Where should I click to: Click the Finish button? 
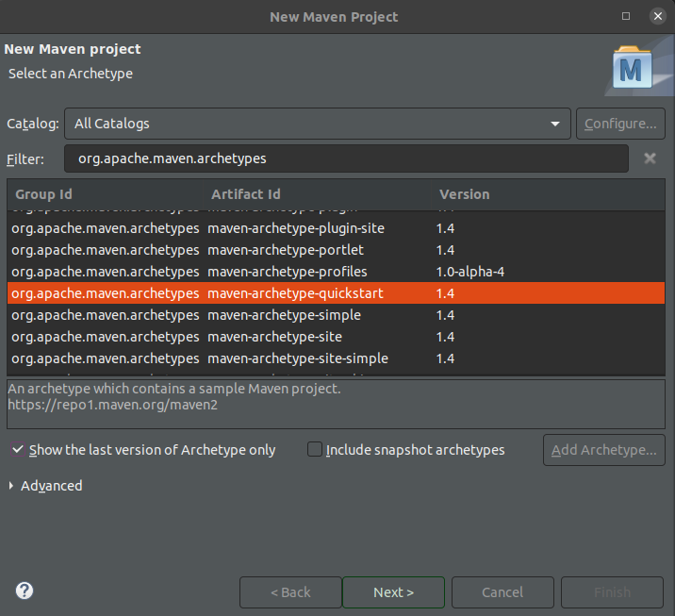tap(612, 592)
